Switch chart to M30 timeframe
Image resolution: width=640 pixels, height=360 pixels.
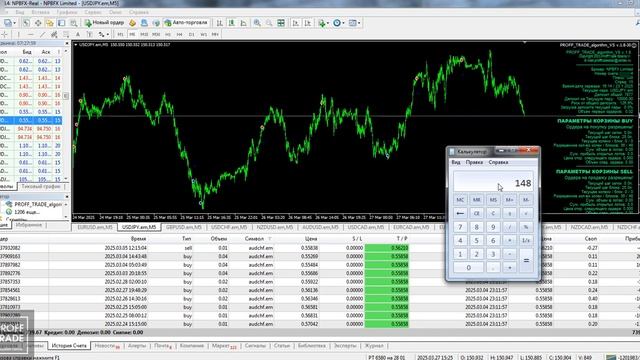click(x=156, y=35)
